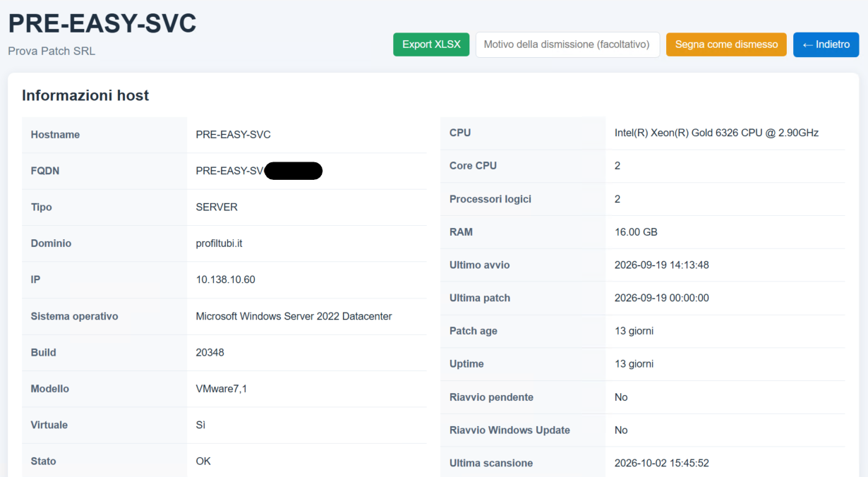Click the RAM label
The width and height of the screenshot is (868, 477).
[461, 232]
